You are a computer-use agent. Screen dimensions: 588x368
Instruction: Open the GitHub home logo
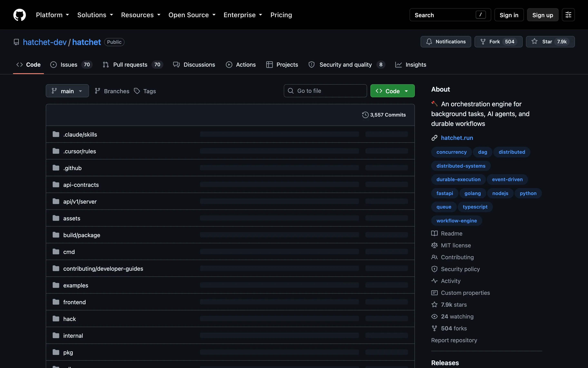tap(19, 15)
